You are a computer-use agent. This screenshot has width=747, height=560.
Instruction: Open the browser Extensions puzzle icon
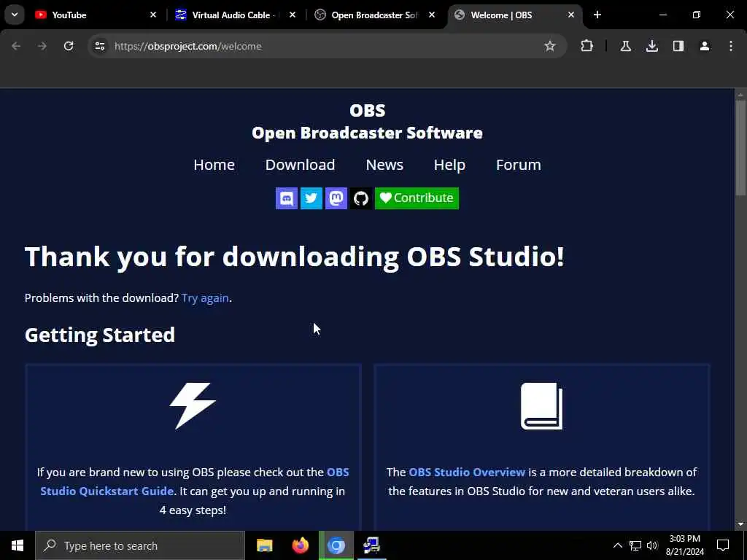[x=587, y=46]
